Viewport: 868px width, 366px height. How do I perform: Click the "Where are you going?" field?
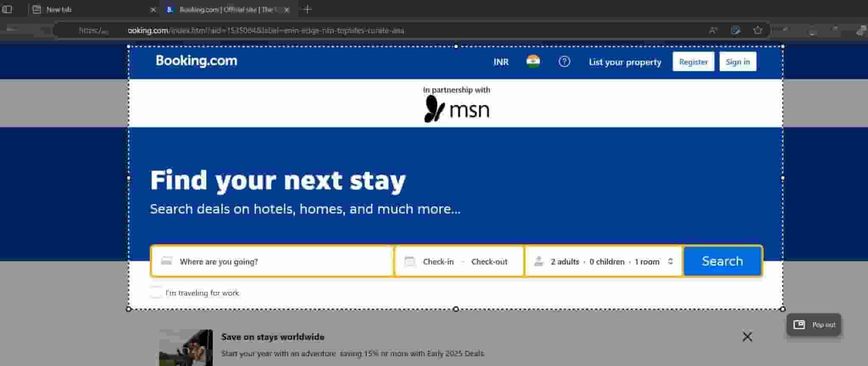(x=272, y=261)
